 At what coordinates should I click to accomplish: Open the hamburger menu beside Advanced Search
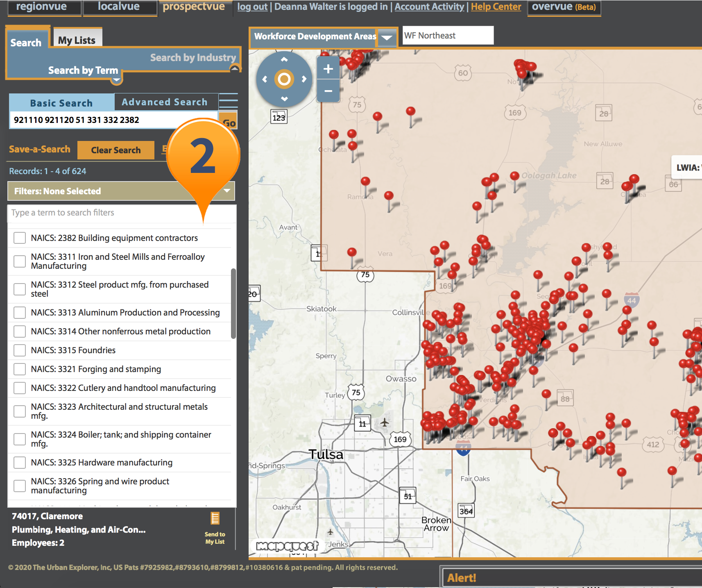[x=228, y=101]
